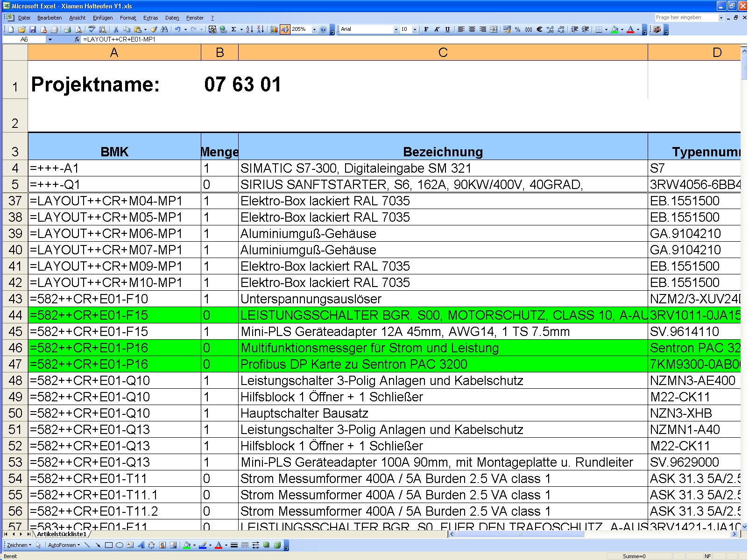Draw an arrow with the arrow tool
Screen dimensions: 749x560
coord(98,545)
